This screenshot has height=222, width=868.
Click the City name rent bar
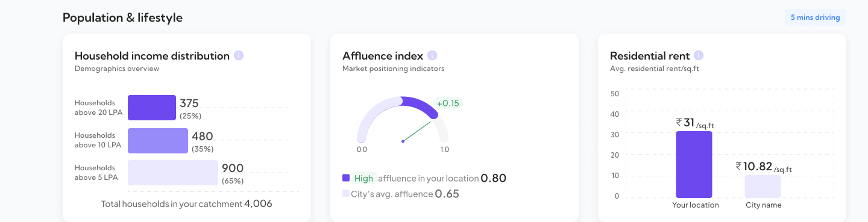coord(763,187)
